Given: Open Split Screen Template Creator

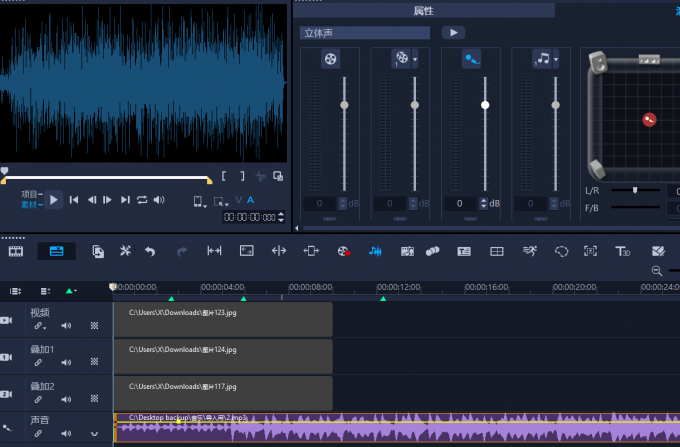Looking at the screenshot, I should pos(658,251).
